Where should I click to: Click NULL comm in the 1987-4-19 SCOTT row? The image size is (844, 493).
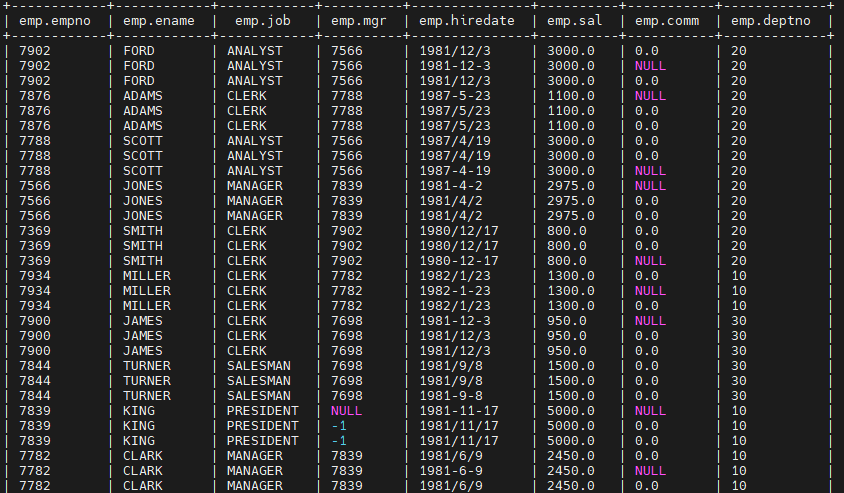[x=650, y=171]
